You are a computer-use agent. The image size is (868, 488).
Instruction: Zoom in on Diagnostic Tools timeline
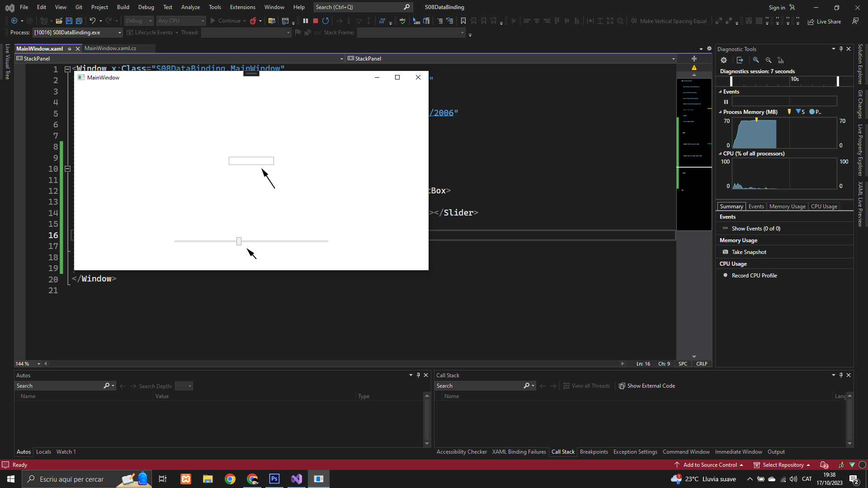[x=756, y=60]
